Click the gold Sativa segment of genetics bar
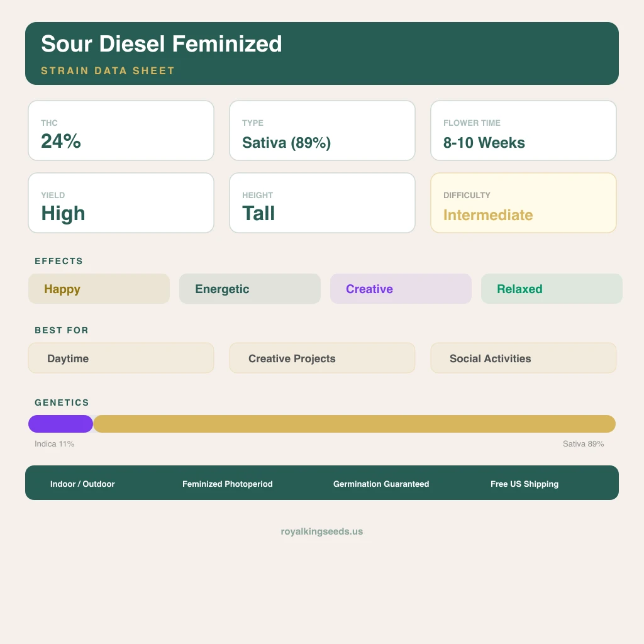 (355, 424)
